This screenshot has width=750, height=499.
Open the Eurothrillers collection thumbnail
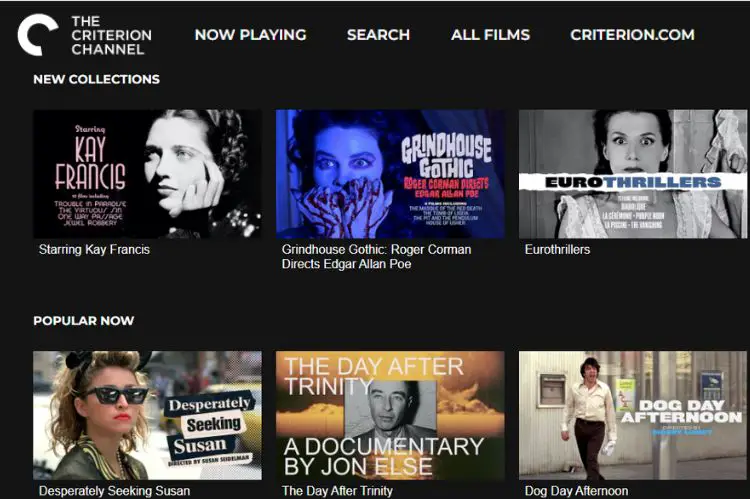coord(633,174)
